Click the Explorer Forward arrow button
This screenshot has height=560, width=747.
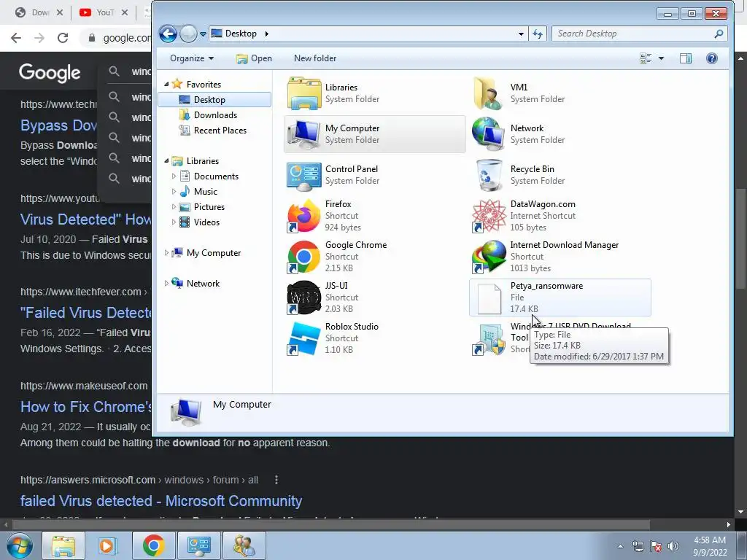click(x=189, y=34)
